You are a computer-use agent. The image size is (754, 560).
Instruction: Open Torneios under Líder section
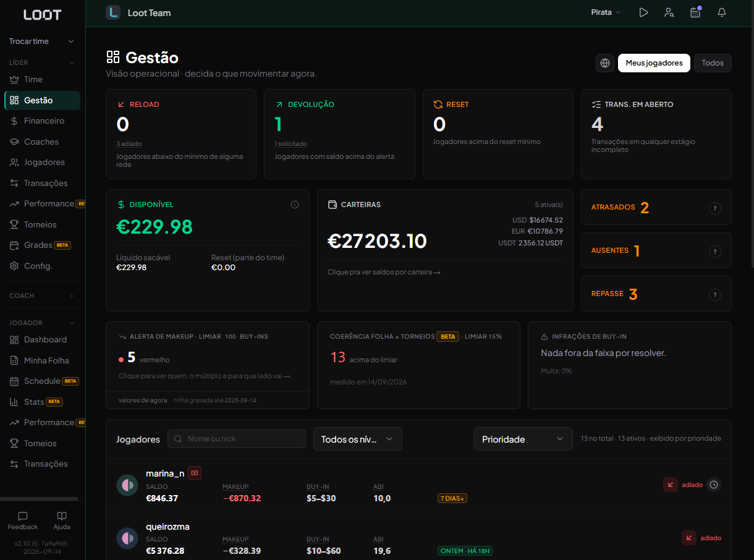pos(42,224)
